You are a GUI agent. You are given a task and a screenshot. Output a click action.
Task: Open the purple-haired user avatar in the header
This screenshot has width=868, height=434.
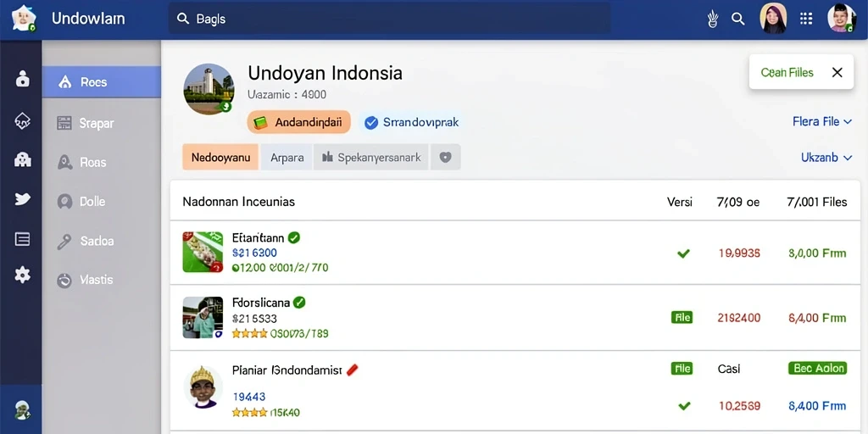(773, 19)
